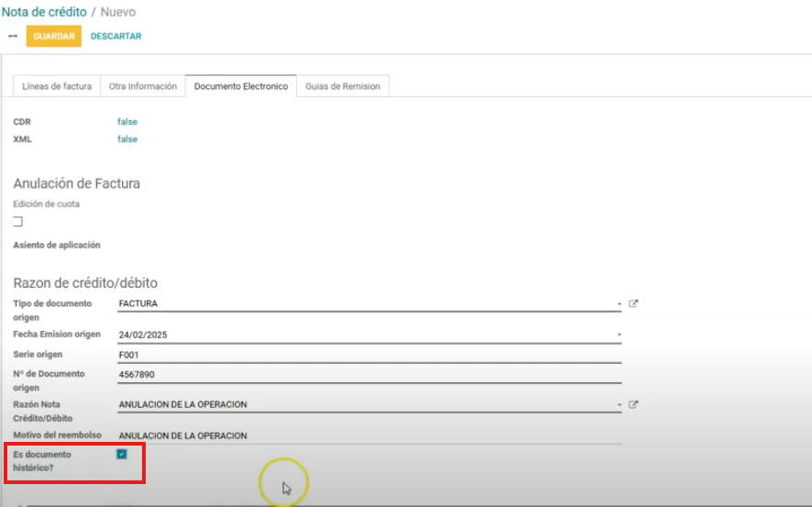Select the Documento Electronico tab

coord(241,86)
